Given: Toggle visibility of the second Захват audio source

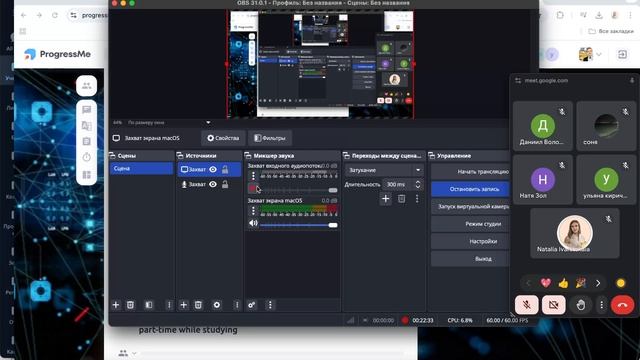Looking at the screenshot, I should click(x=213, y=184).
